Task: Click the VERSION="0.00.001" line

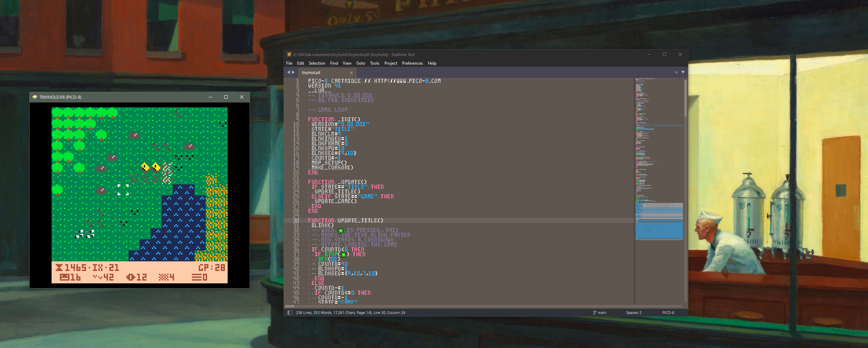Action: [x=340, y=124]
